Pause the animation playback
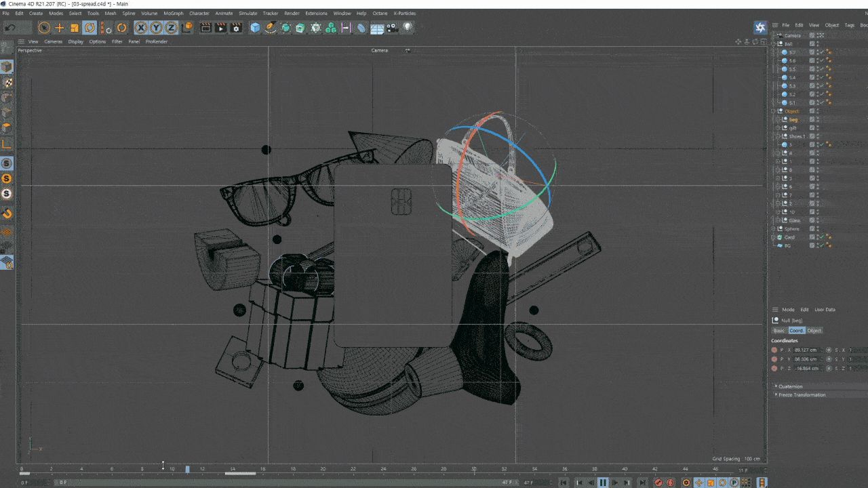The height and width of the screenshot is (488, 868). [603, 483]
